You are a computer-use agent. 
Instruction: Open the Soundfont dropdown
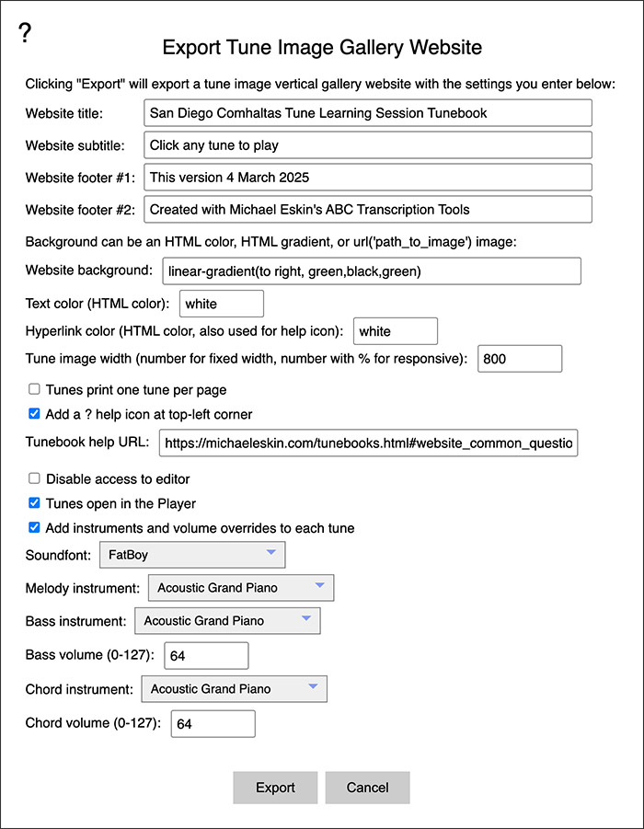[191, 554]
